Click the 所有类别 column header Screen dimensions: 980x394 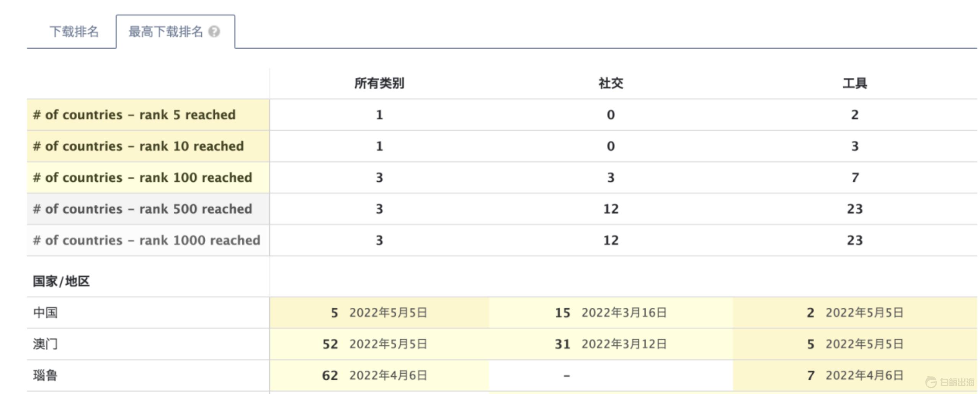379,83
